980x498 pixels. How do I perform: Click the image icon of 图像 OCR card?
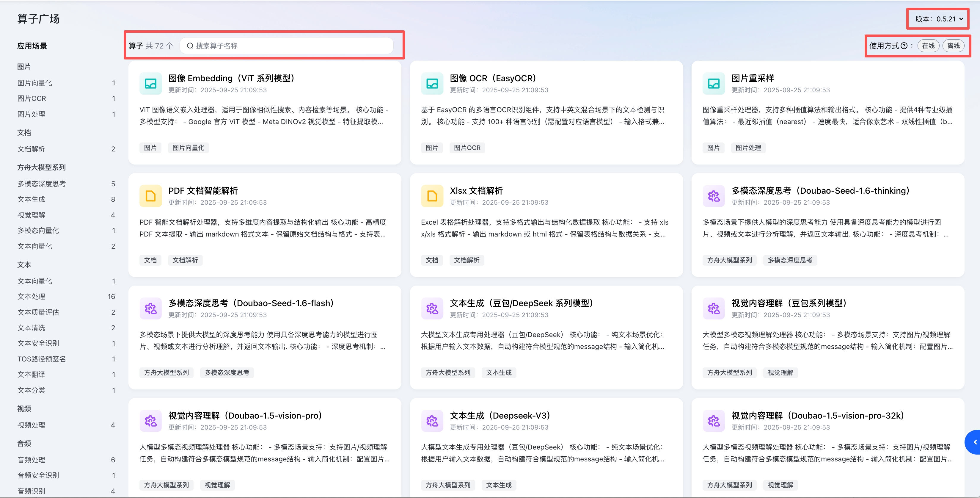pyautogui.click(x=432, y=84)
